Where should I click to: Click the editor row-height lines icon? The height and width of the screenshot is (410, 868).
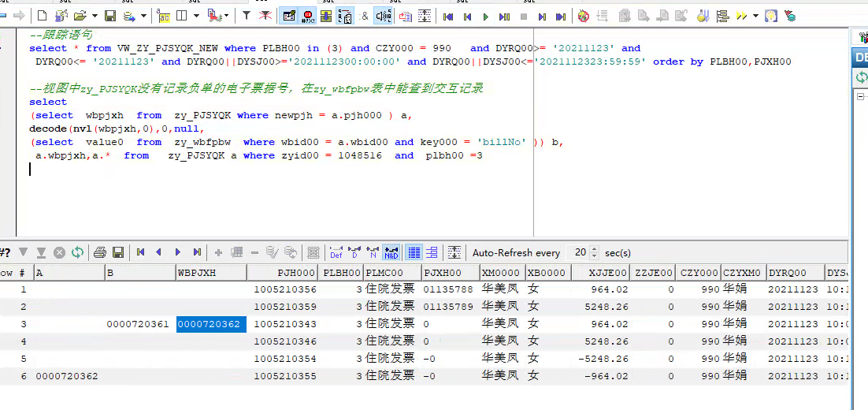425,16
